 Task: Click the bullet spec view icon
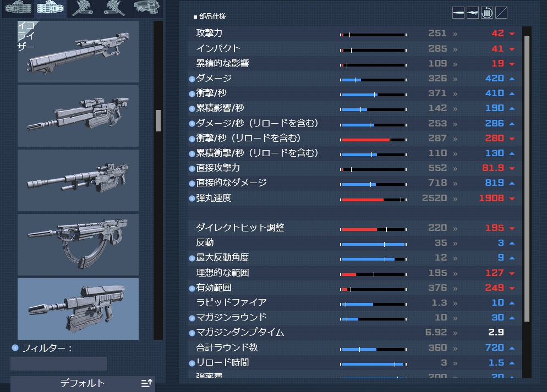458,13
